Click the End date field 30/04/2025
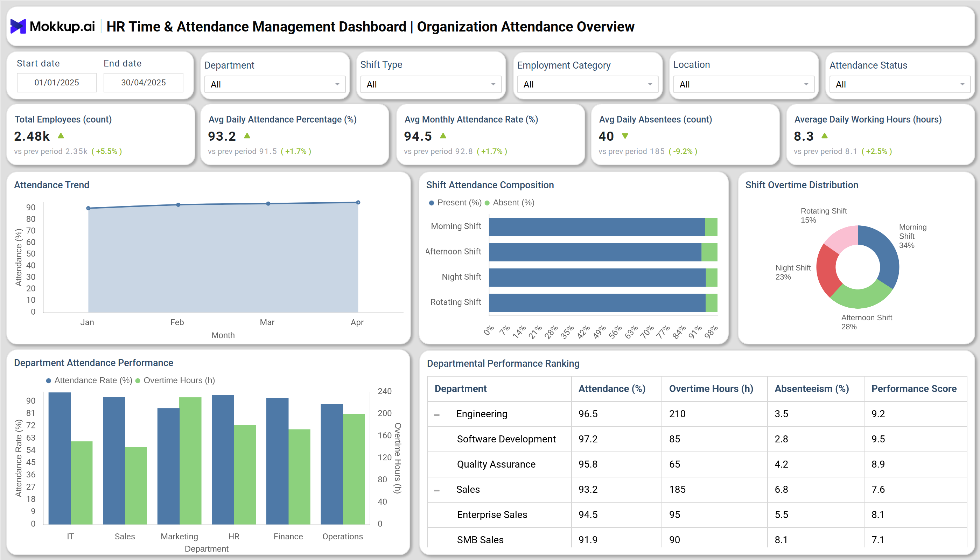The image size is (980, 560). tap(143, 82)
